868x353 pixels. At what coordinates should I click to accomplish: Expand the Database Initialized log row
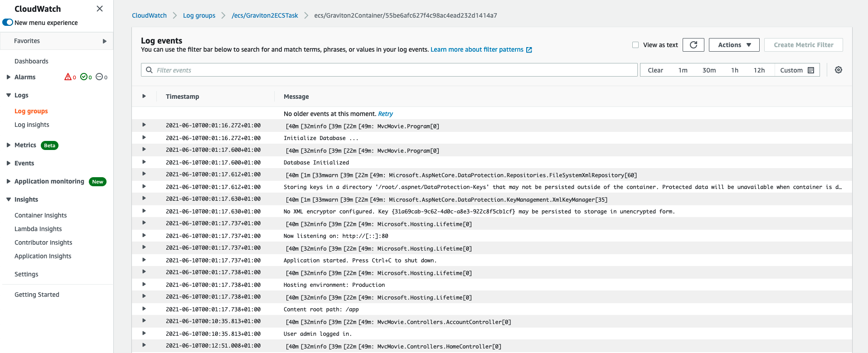pos(144,162)
